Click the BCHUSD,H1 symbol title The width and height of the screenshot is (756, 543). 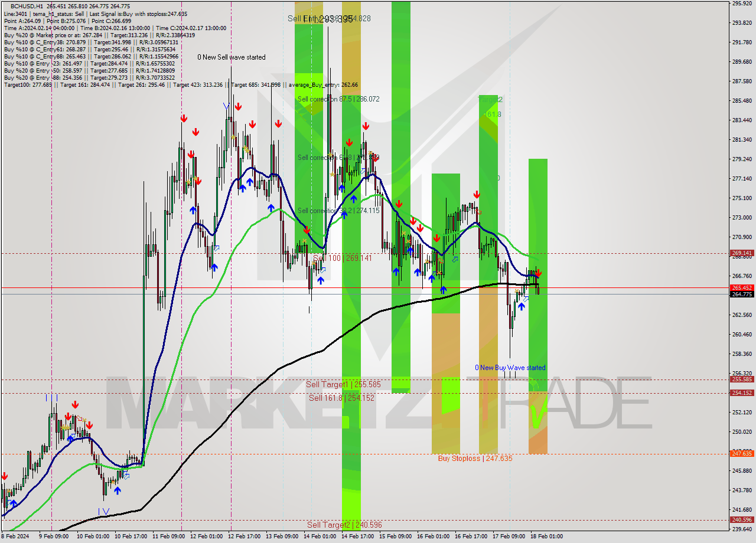tap(27, 6)
